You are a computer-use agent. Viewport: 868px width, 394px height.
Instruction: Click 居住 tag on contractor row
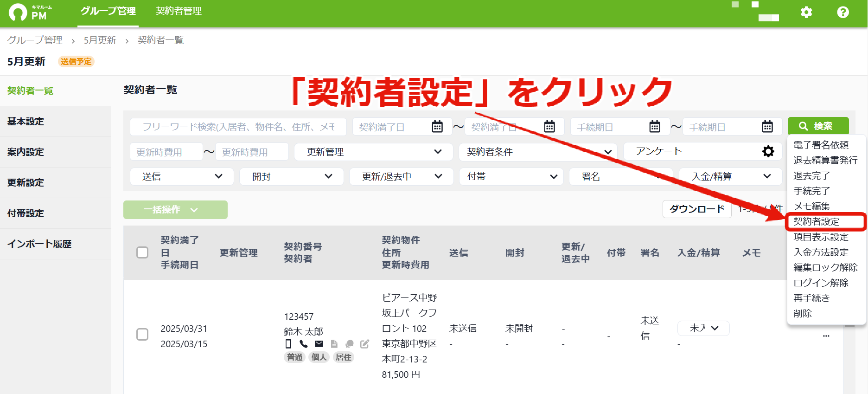[344, 357]
